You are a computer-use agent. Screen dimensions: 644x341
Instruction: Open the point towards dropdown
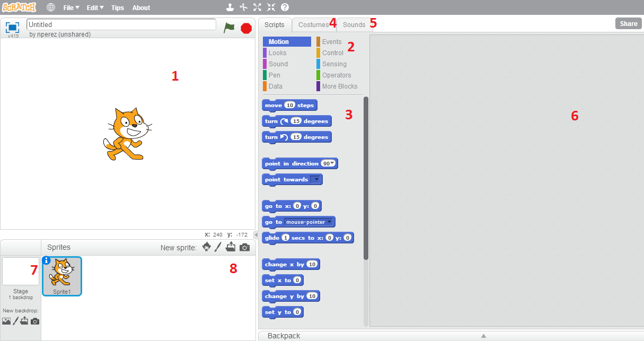316,179
